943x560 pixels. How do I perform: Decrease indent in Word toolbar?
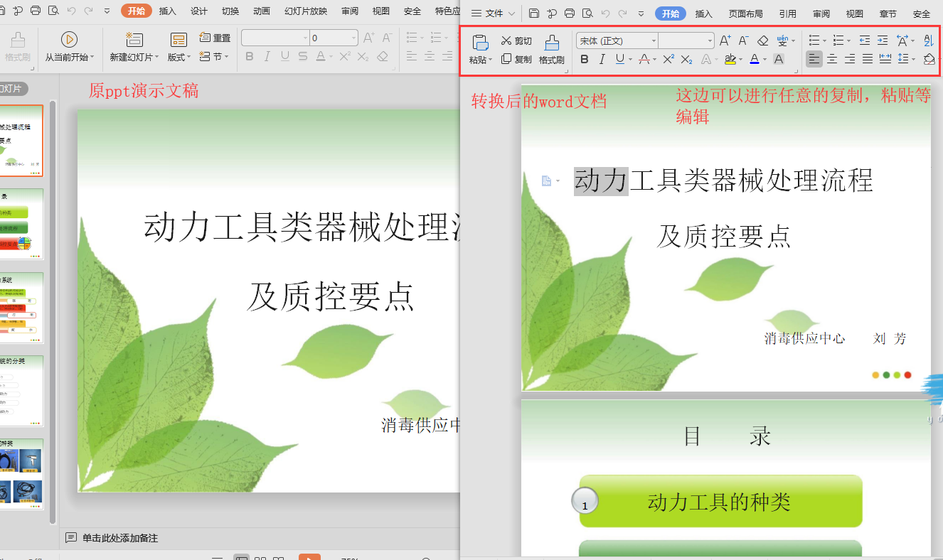[x=864, y=41]
